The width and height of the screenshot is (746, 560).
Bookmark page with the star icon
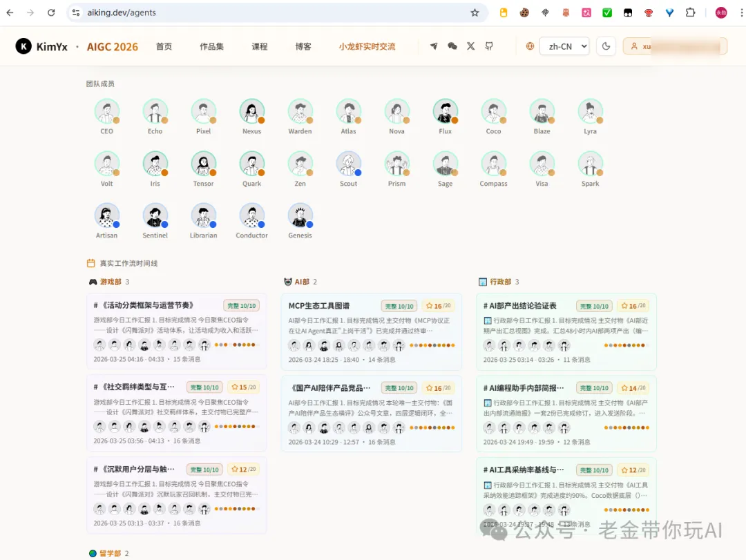point(475,12)
